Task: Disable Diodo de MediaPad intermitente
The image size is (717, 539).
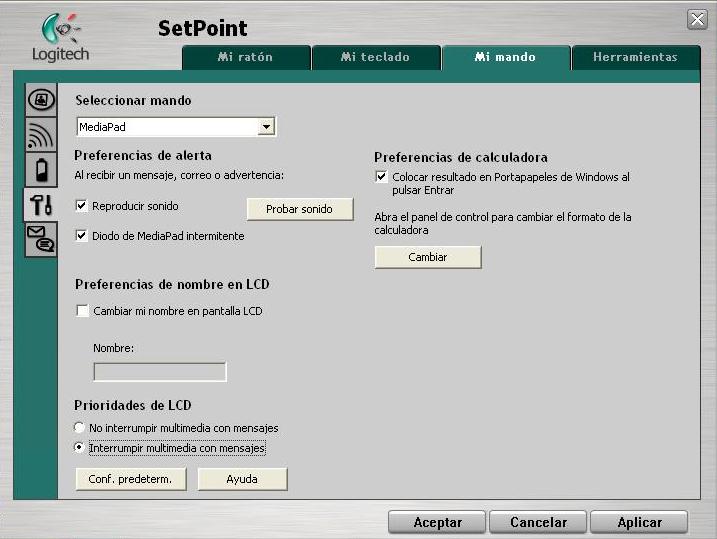Action: (82, 236)
